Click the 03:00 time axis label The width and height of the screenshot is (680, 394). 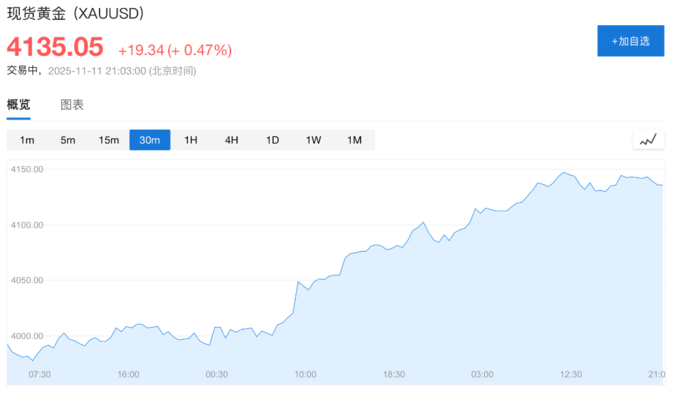(x=482, y=374)
